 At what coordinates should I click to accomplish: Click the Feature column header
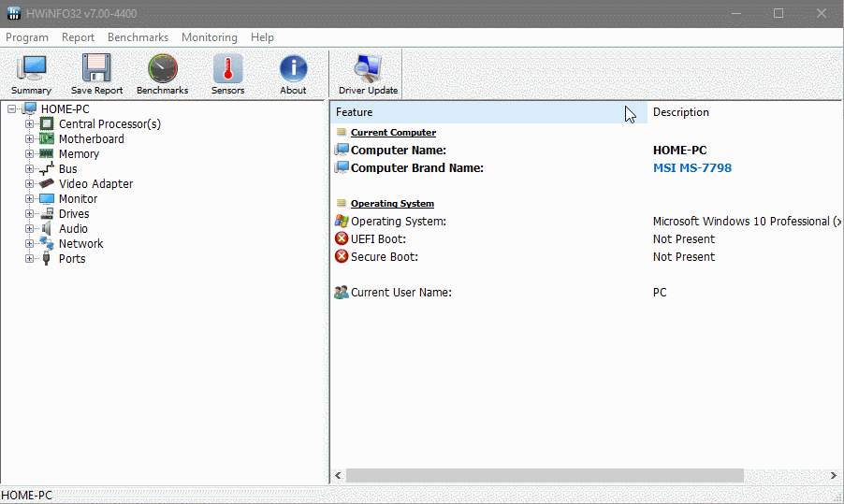point(488,112)
